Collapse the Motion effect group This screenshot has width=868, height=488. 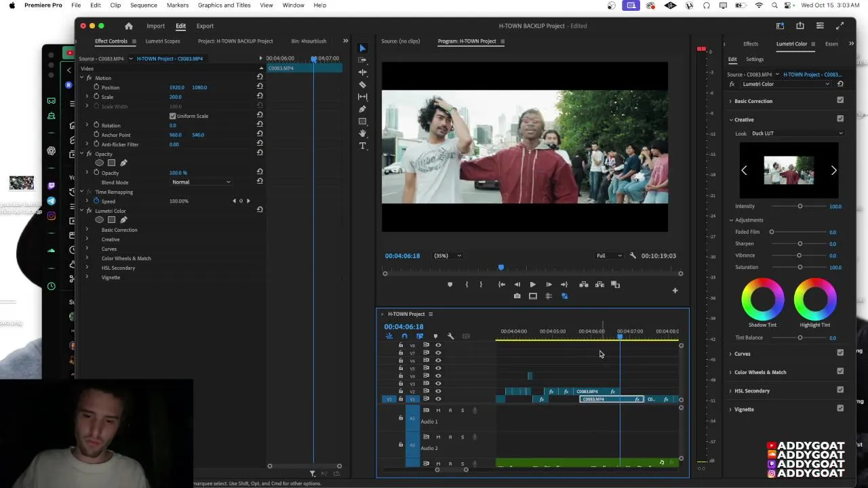(x=82, y=78)
